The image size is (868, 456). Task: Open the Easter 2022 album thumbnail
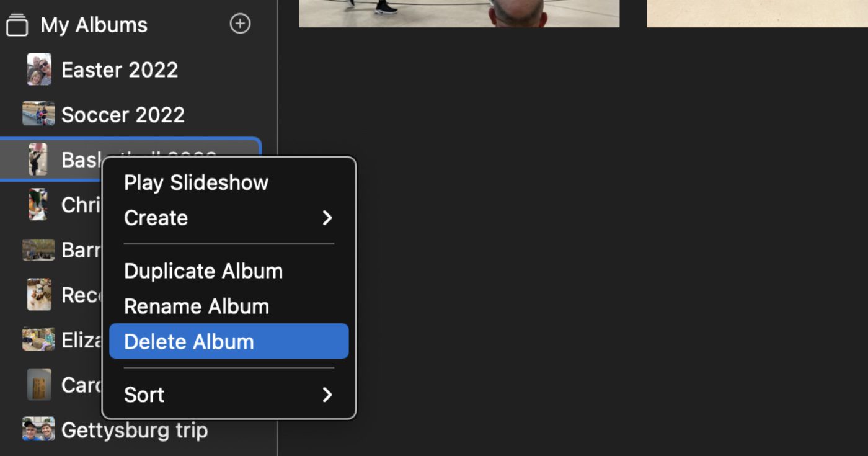click(39, 69)
